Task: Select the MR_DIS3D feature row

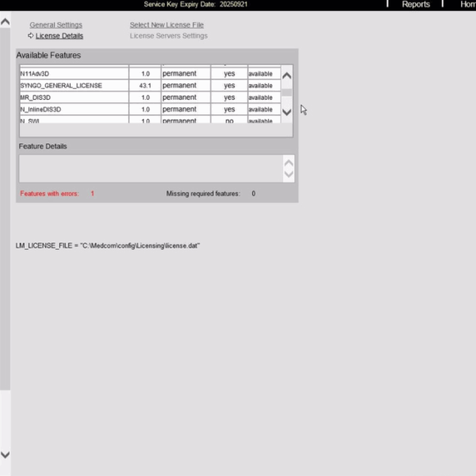Action: 74,98
